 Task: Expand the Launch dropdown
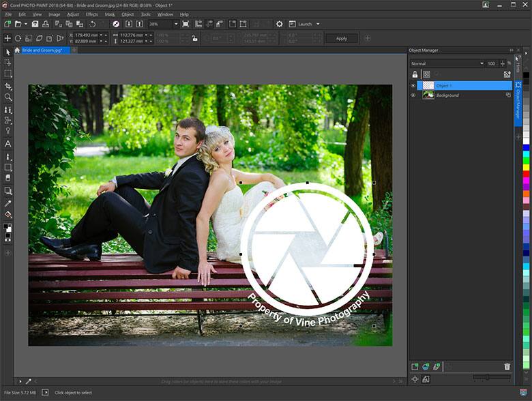point(317,24)
